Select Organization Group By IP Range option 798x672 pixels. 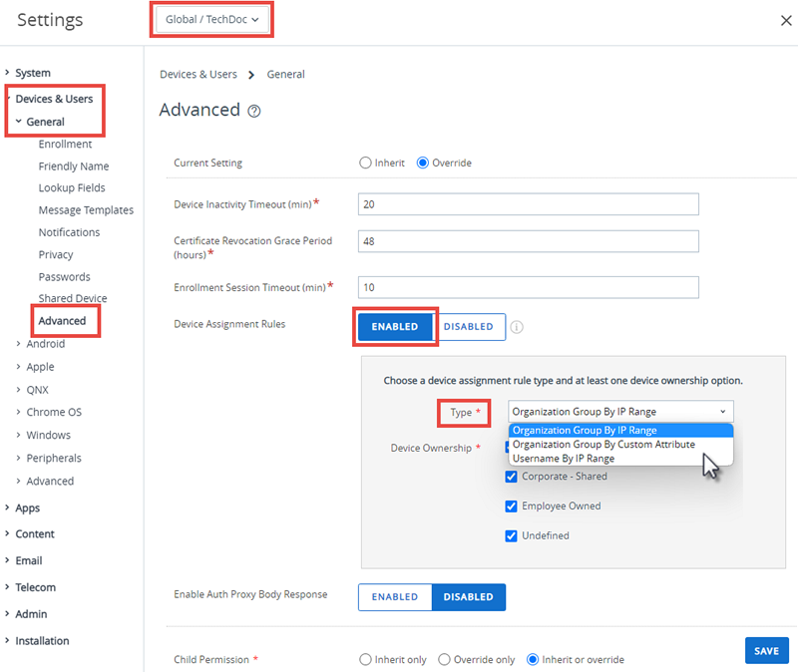pyautogui.click(x=620, y=431)
